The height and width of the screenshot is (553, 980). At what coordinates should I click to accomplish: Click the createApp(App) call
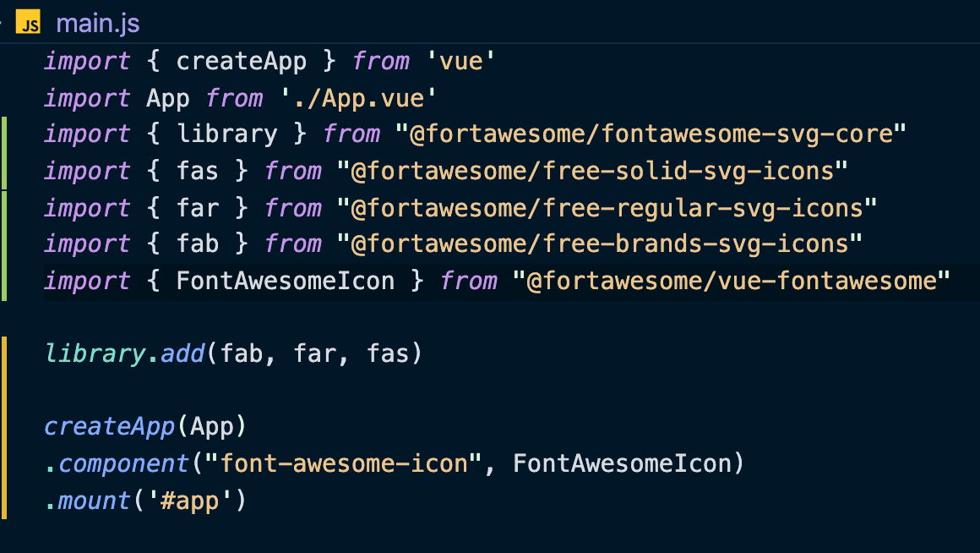point(145,427)
